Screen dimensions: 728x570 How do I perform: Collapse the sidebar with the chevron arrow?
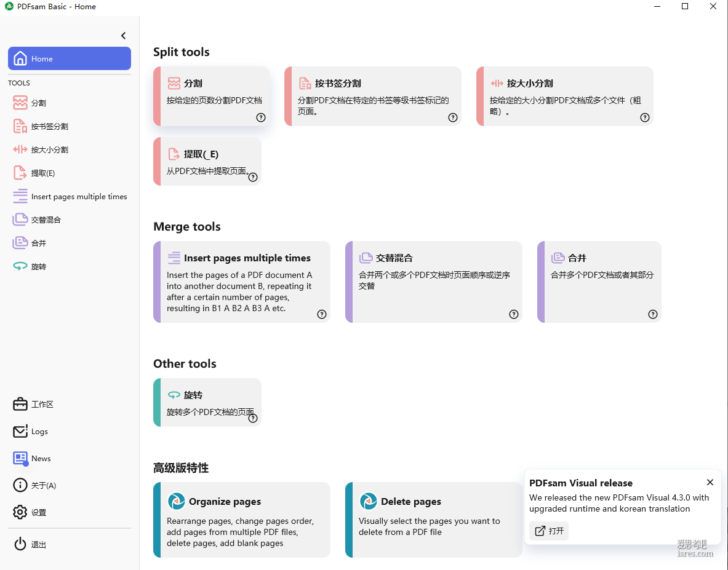point(123,36)
